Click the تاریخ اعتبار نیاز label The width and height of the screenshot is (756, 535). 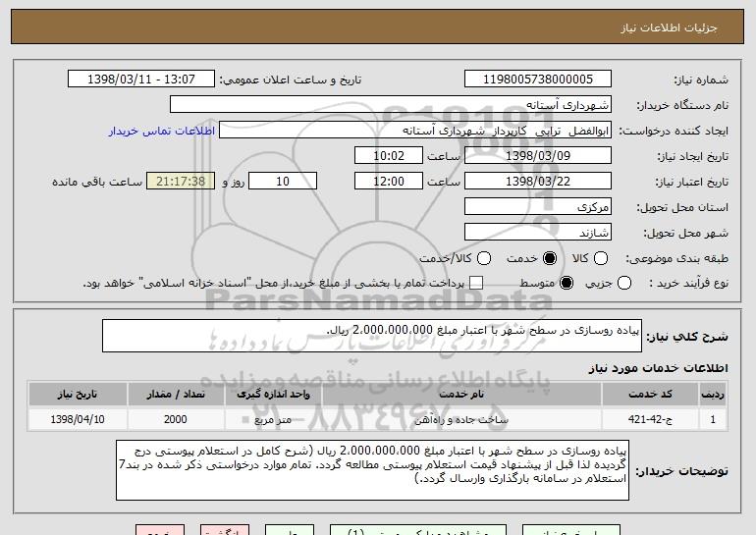coord(692,183)
